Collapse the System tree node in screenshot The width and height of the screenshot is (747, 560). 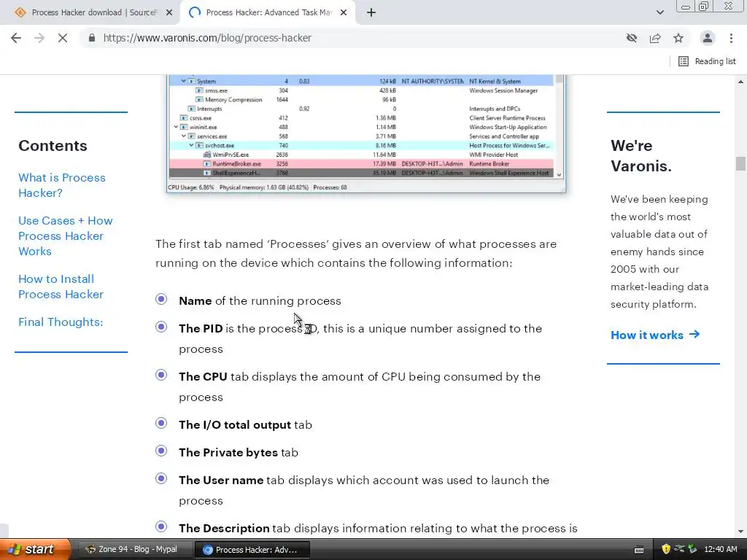183,82
